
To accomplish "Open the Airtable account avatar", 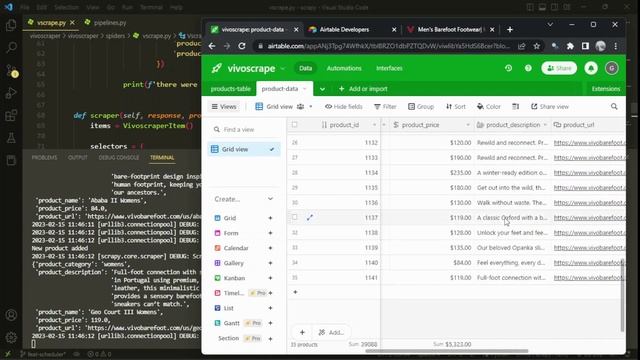I will coord(611,68).
